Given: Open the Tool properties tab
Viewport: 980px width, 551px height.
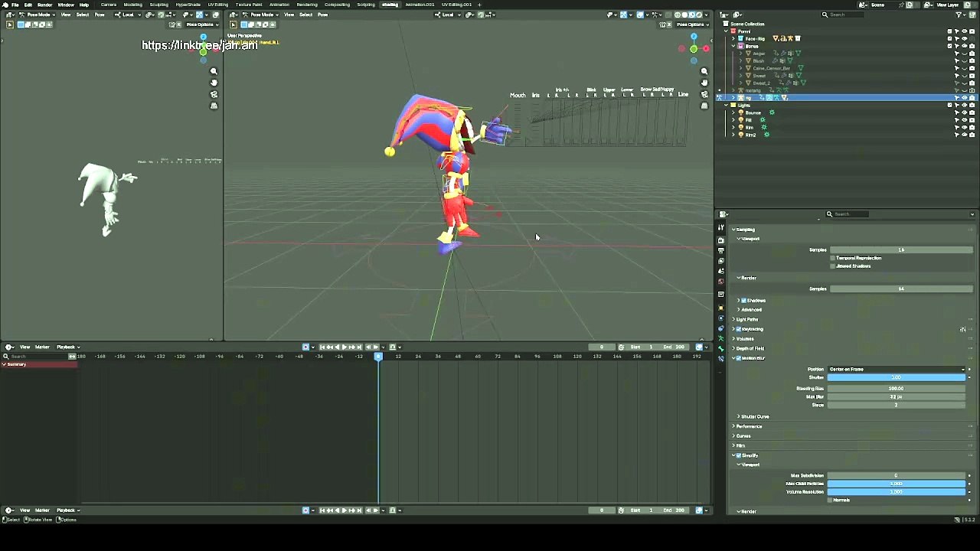Looking at the screenshot, I should (x=720, y=228).
